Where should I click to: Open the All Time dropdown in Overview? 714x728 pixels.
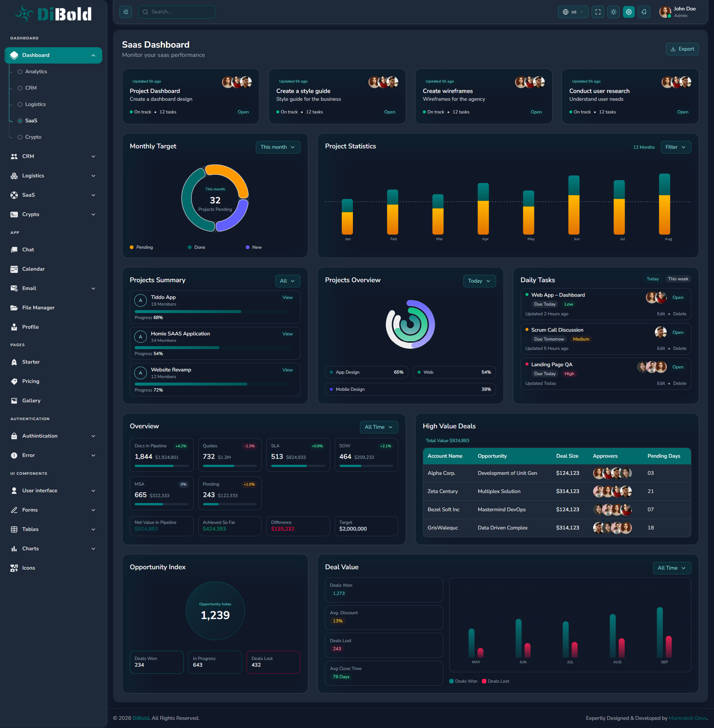click(379, 427)
